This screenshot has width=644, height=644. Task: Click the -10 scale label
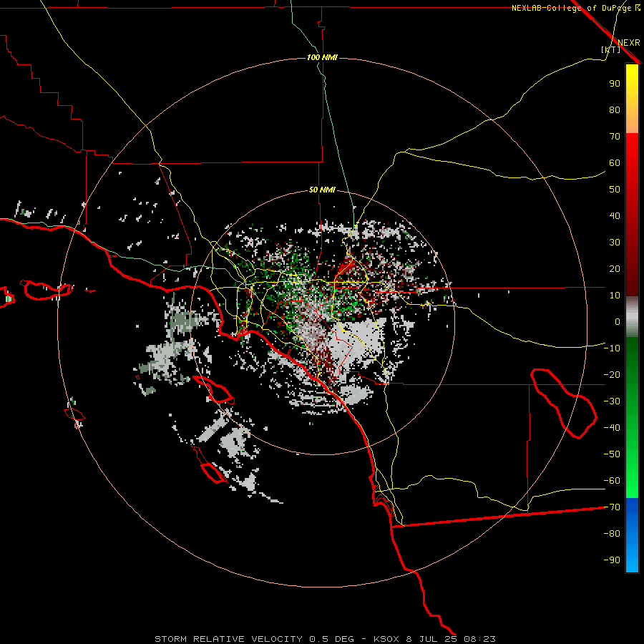pyautogui.click(x=612, y=348)
